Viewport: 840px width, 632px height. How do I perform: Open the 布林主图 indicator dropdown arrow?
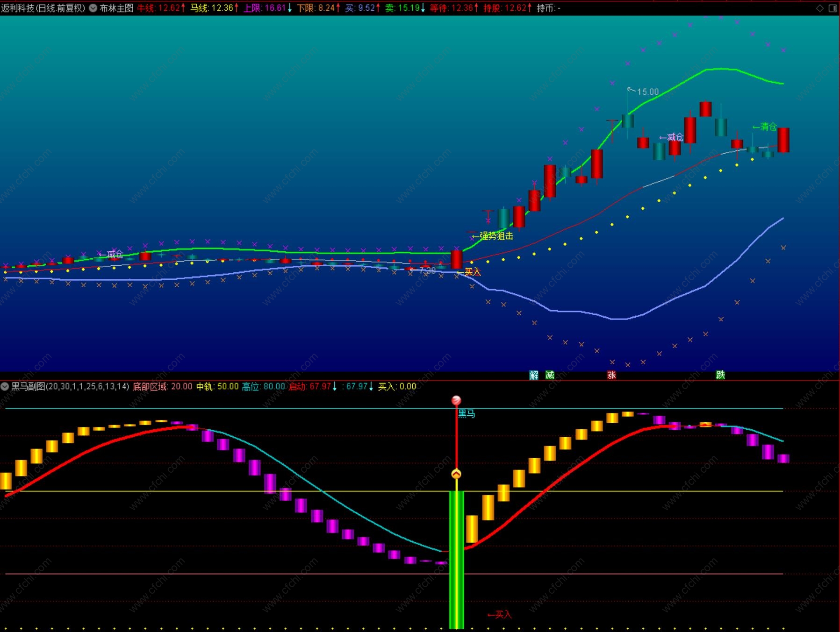tap(93, 8)
